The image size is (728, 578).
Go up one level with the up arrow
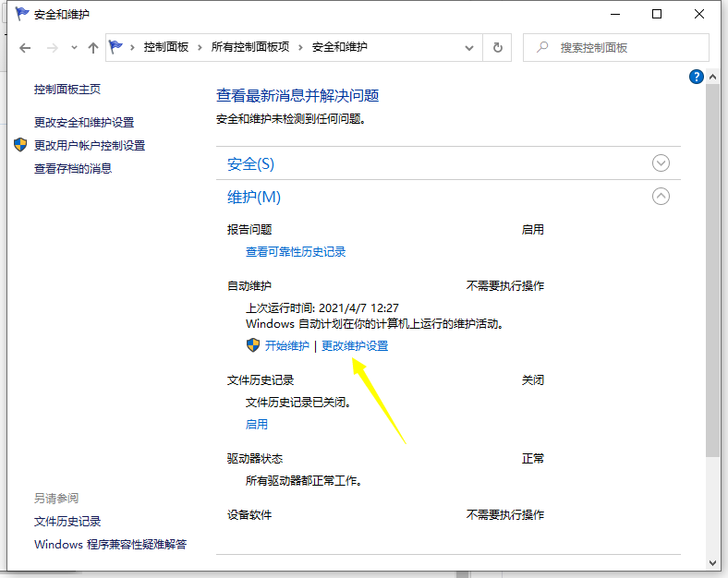click(93, 48)
